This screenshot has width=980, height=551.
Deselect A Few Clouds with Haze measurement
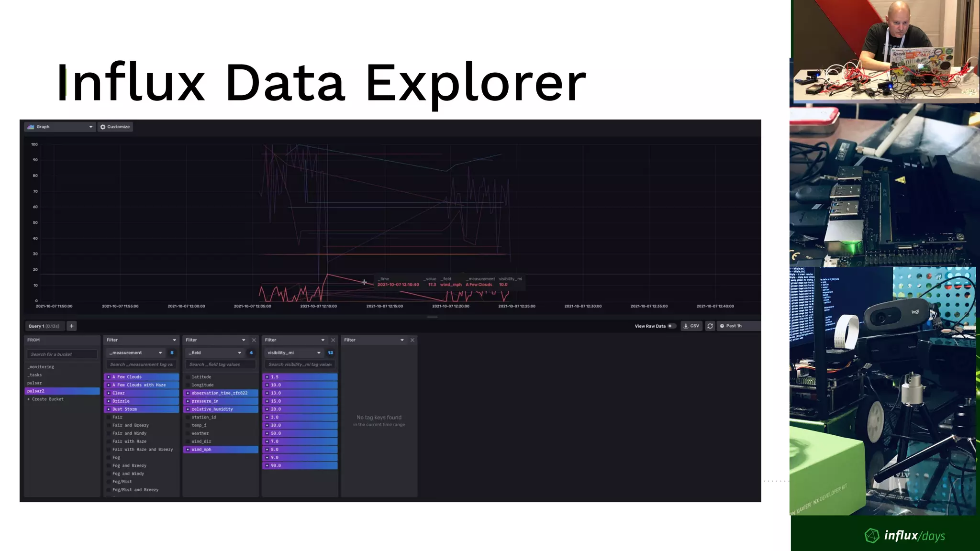point(142,385)
